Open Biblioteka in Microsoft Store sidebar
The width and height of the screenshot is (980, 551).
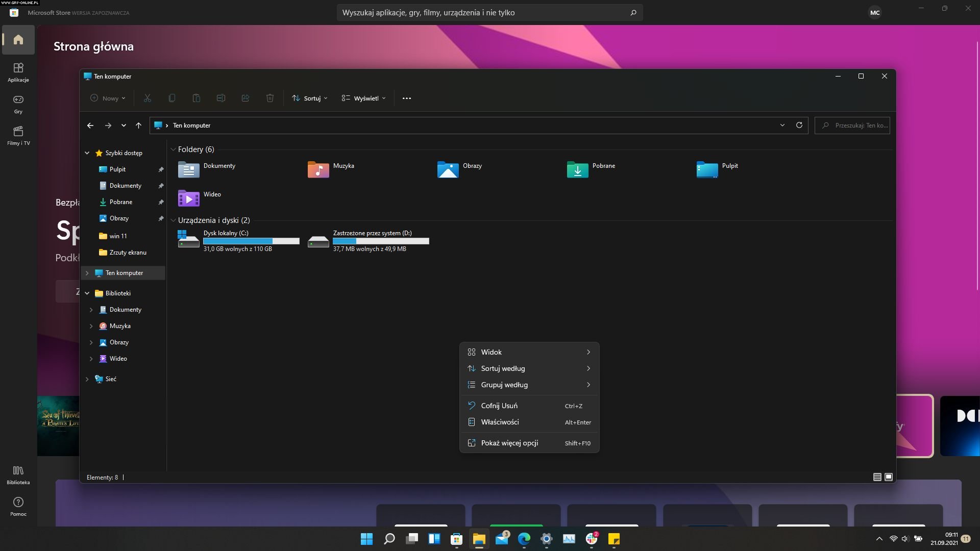(18, 474)
